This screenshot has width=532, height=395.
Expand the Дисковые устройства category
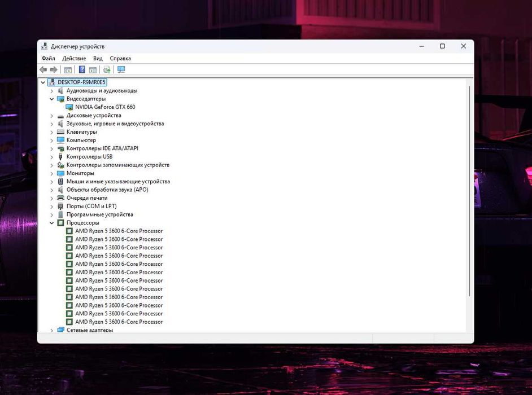(51, 116)
